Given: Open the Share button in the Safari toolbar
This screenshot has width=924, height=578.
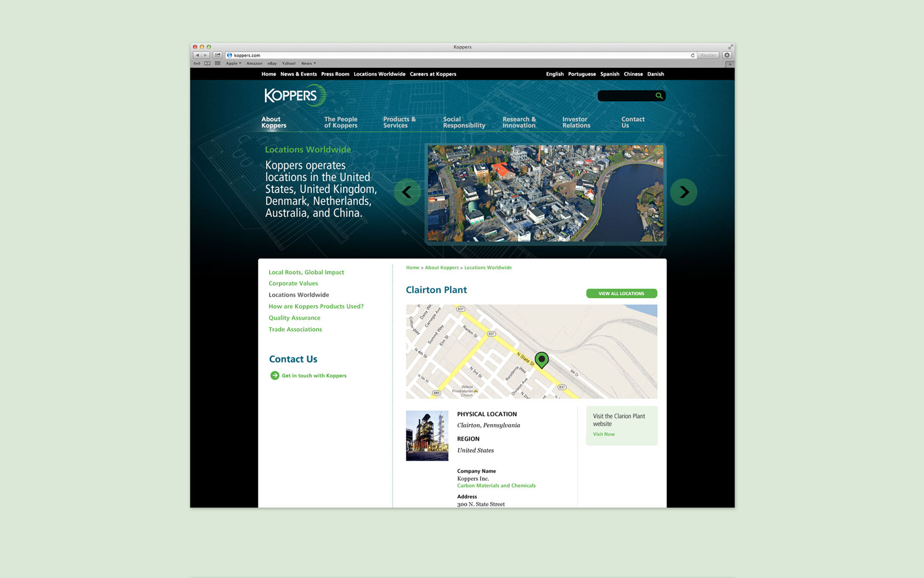Looking at the screenshot, I should [x=218, y=55].
